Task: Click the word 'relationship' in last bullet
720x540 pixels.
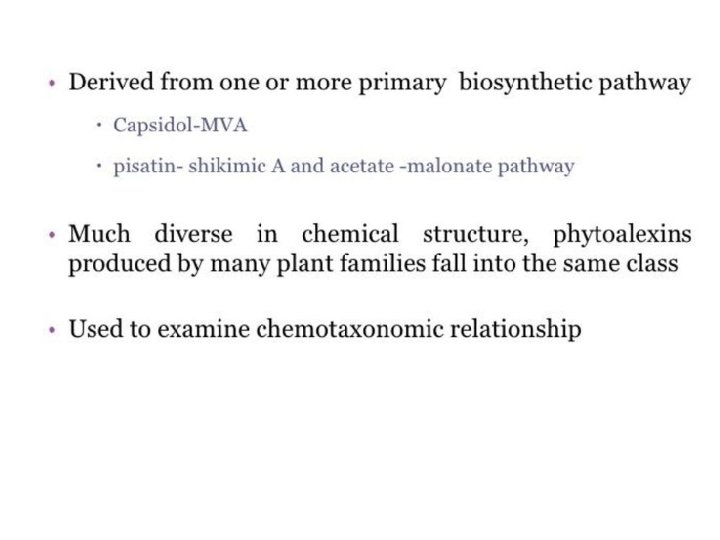Action: point(516,329)
